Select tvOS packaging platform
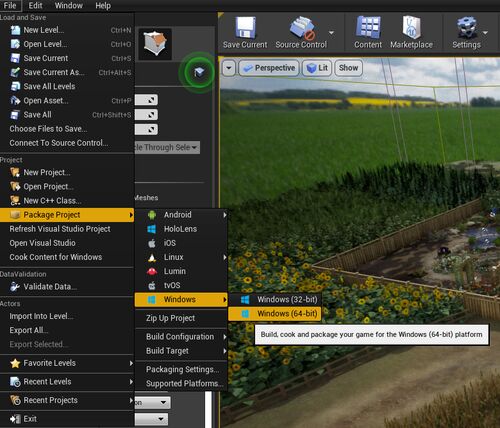500x428 pixels. coord(181,285)
